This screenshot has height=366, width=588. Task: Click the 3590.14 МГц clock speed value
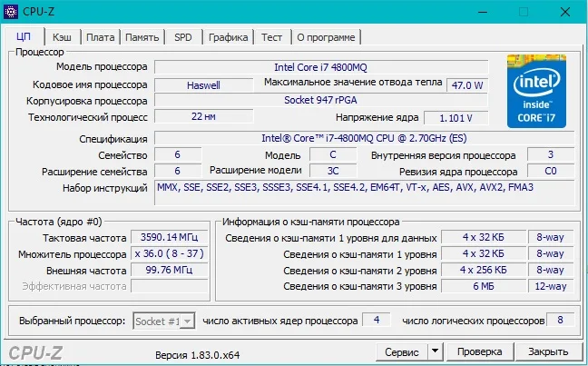tap(169, 237)
